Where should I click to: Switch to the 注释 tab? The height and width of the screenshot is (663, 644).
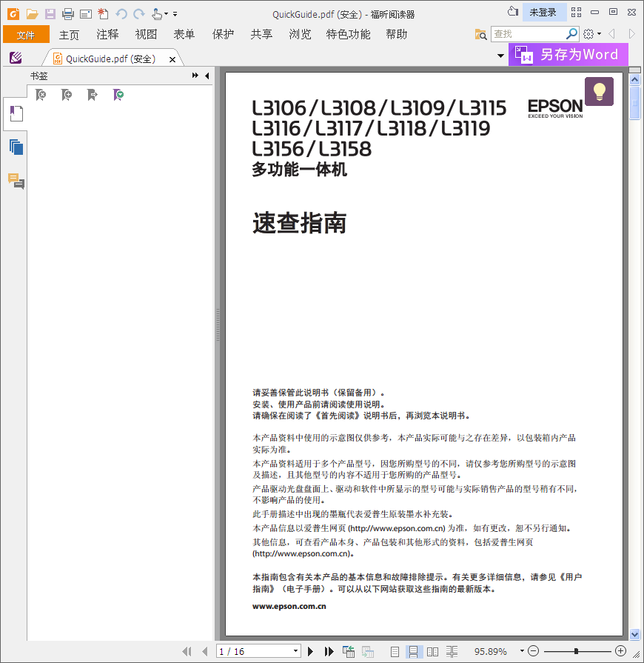pyautogui.click(x=107, y=34)
